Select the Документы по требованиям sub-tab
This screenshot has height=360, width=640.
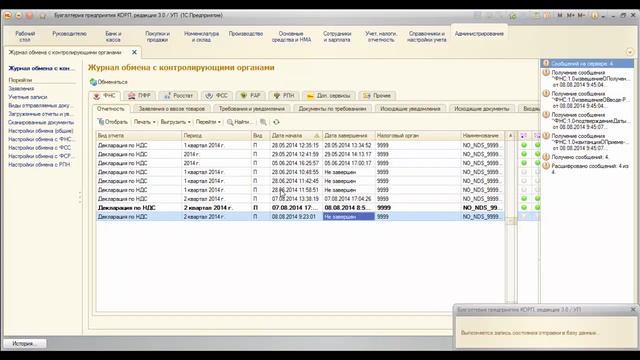tap(332, 109)
